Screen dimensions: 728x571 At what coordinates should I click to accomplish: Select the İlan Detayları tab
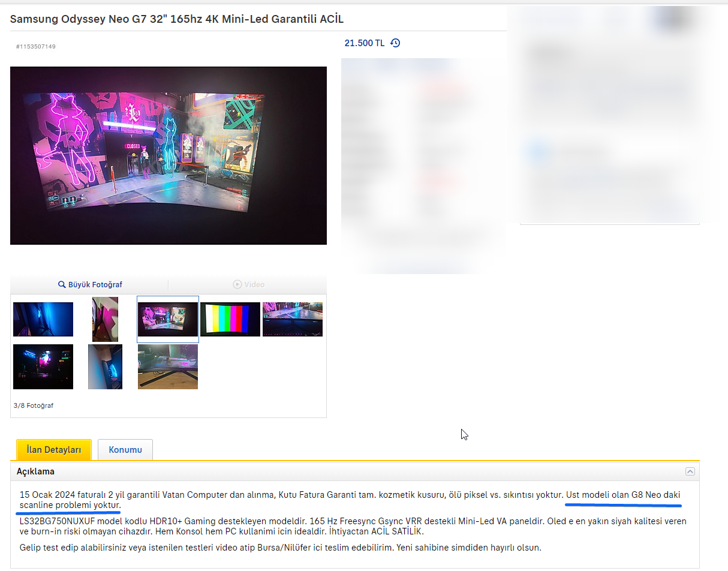[x=54, y=450]
